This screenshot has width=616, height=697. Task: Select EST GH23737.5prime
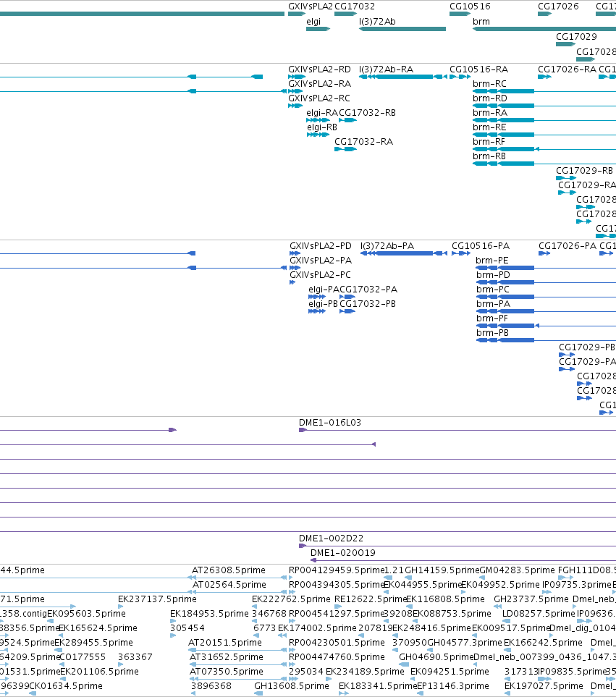[x=531, y=599]
